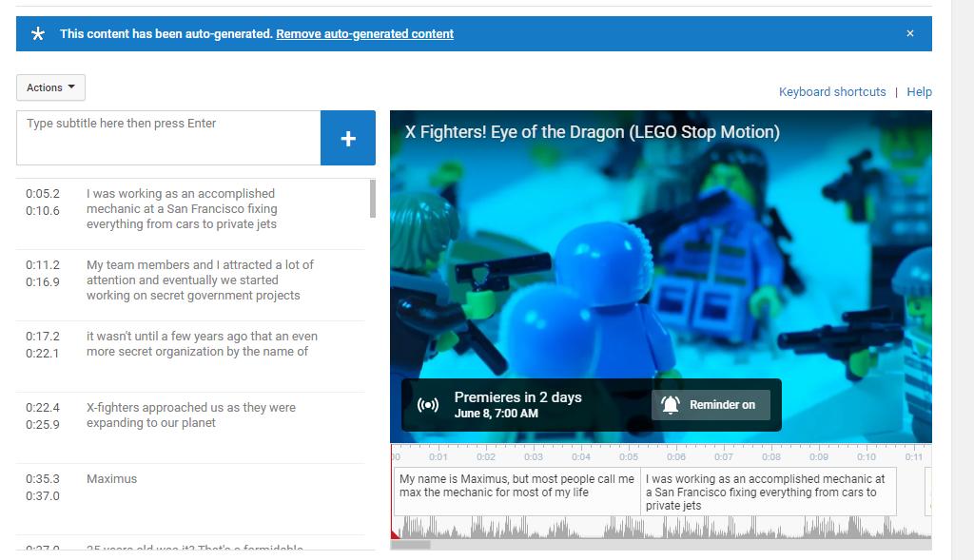The width and height of the screenshot is (974, 560).
Task: Select end time 0:22.1
Action: point(43,354)
